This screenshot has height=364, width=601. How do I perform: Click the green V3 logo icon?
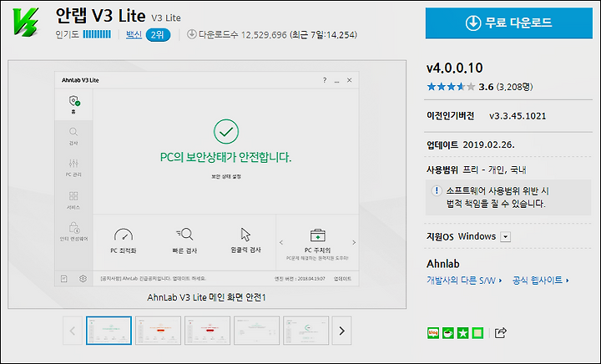[x=26, y=23]
